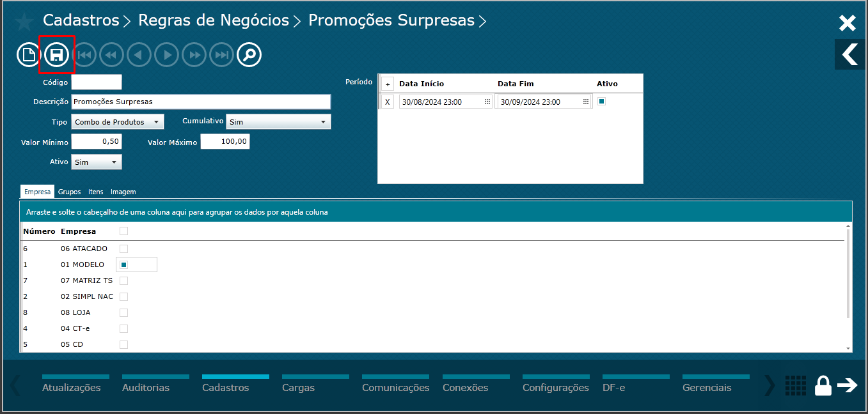The width and height of the screenshot is (868, 414).
Task: Click the favorite star icon
Action: coord(24,22)
